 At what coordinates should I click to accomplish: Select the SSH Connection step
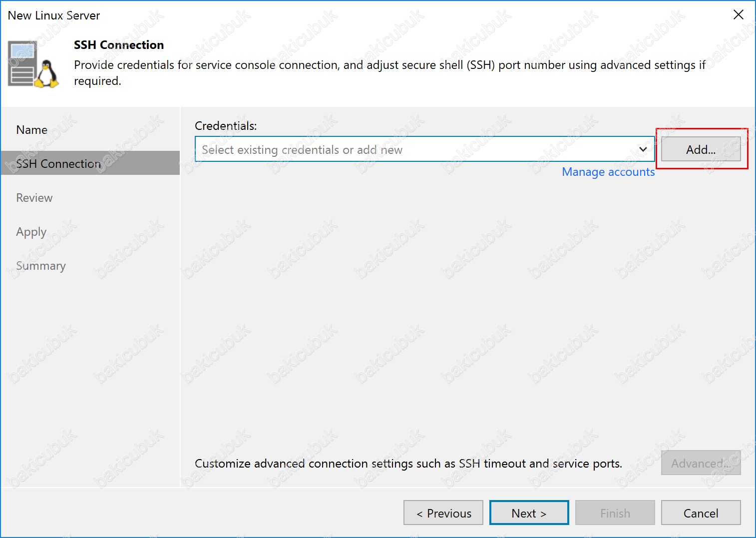tap(90, 163)
